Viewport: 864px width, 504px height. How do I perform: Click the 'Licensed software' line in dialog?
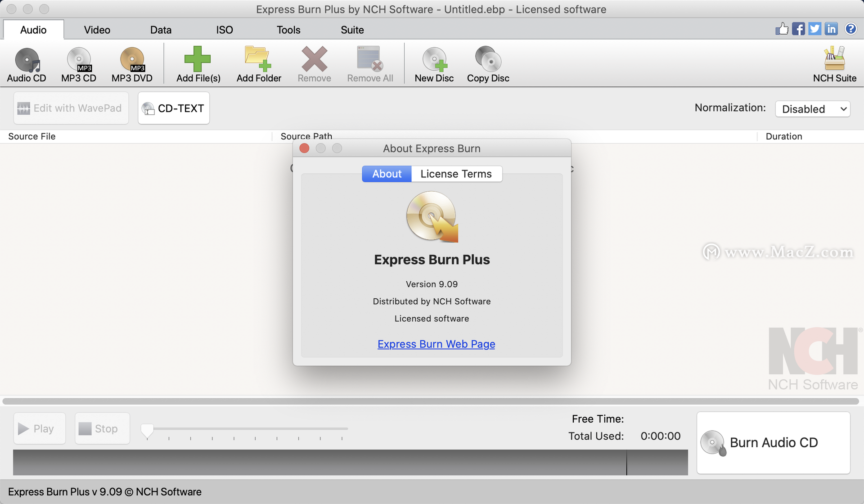pos(432,318)
